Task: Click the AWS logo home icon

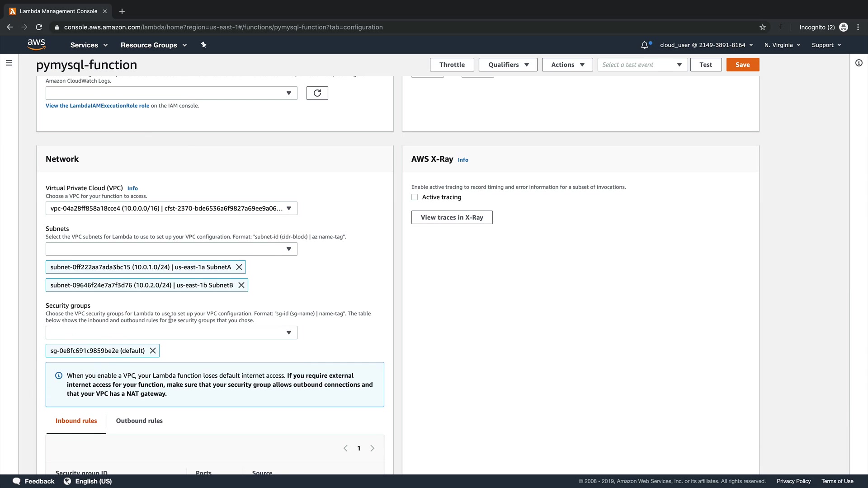Action: click(x=36, y=44)
